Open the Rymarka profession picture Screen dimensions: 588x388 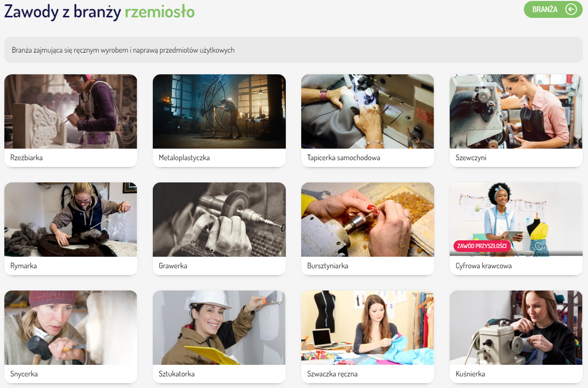tap(71, 220)
